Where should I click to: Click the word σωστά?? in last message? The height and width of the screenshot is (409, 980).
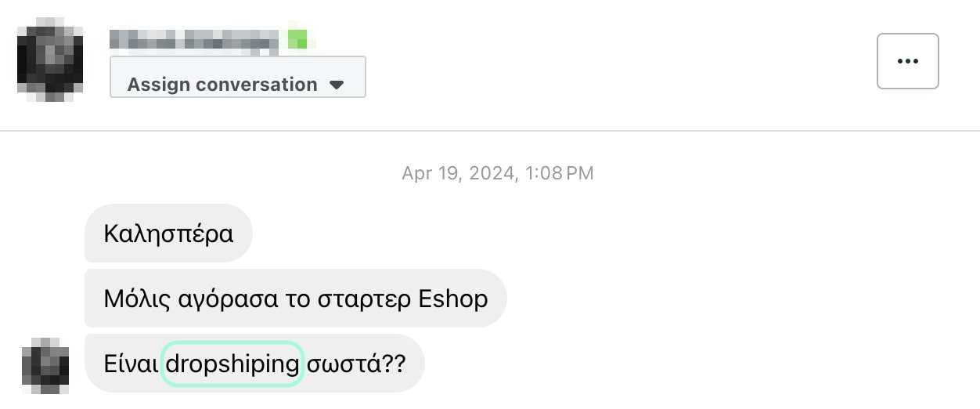356,364
